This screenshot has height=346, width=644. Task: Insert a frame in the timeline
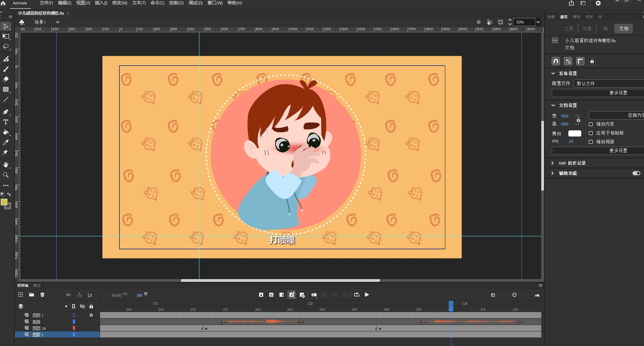click(281, 295)
